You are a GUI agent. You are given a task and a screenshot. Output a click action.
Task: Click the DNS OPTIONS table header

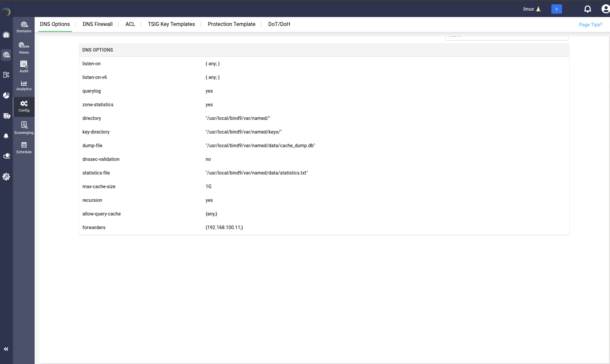[x=324, y=50]
